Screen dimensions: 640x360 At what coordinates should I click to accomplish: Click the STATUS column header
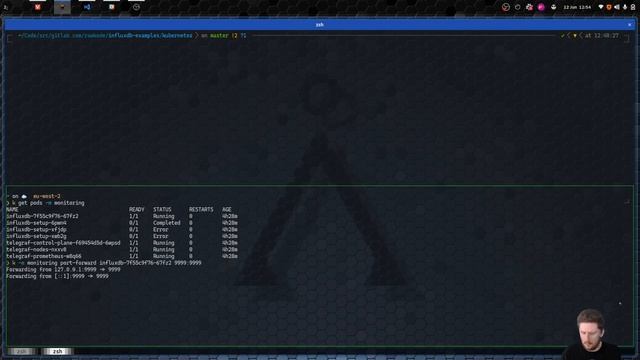pyautogui.click(x=162, y=209)
